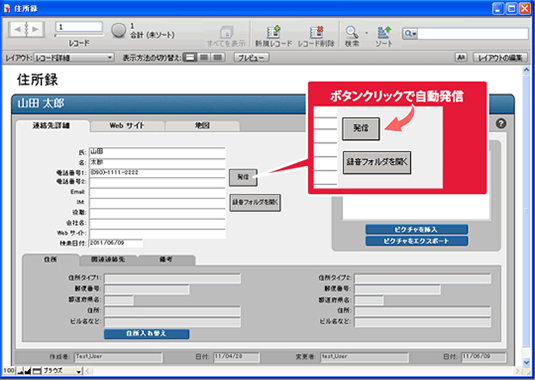Click the right ビル名など field
535x380 pixels.
tap(423, 322)
